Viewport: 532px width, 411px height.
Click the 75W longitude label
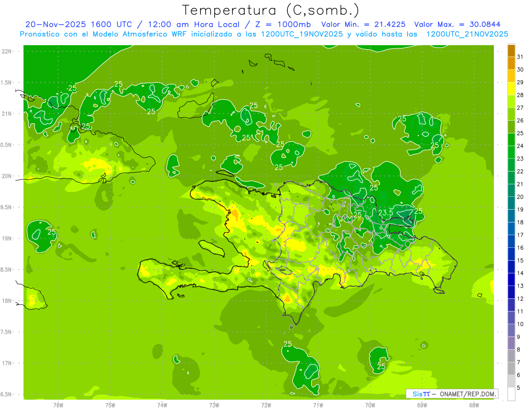(110, 405)
